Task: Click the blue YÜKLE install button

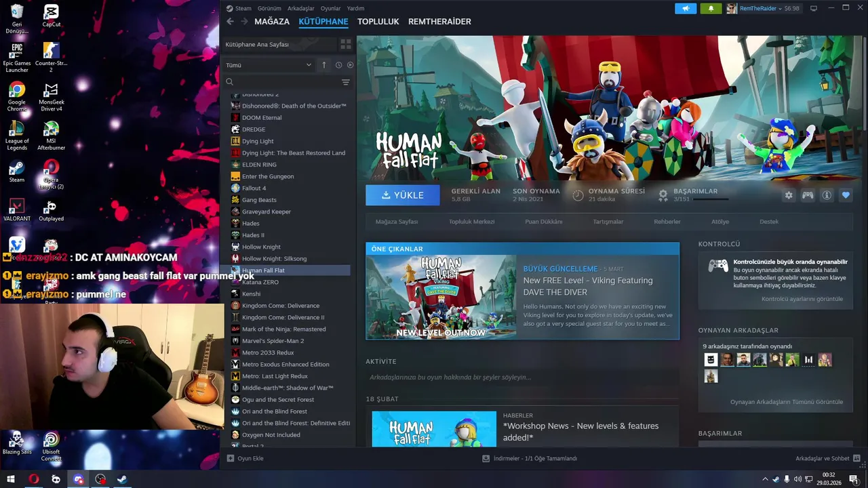Action: click(403, 195)
